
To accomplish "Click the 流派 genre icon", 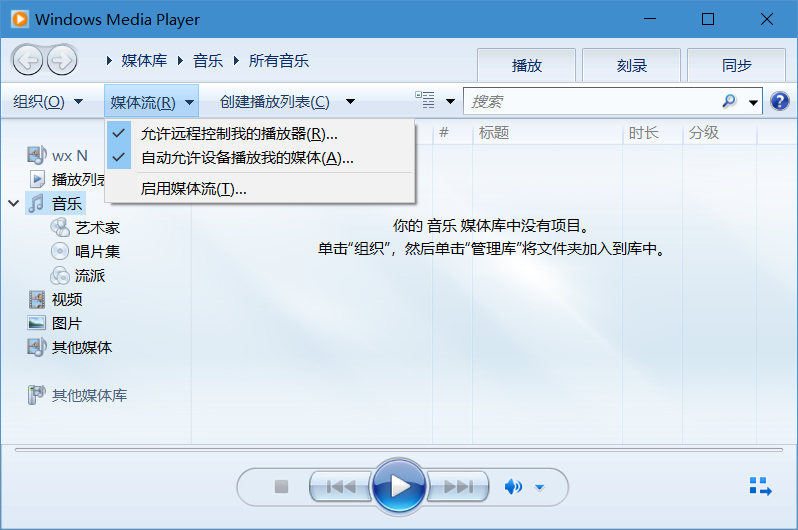I will point(60,275).
